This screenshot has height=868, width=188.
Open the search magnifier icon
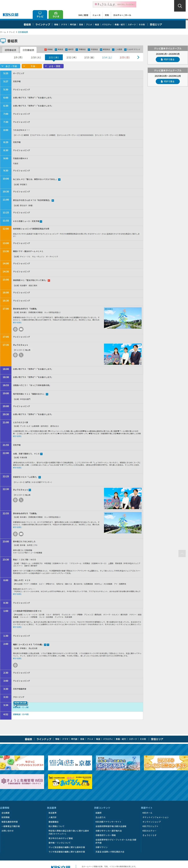point(180,6)
